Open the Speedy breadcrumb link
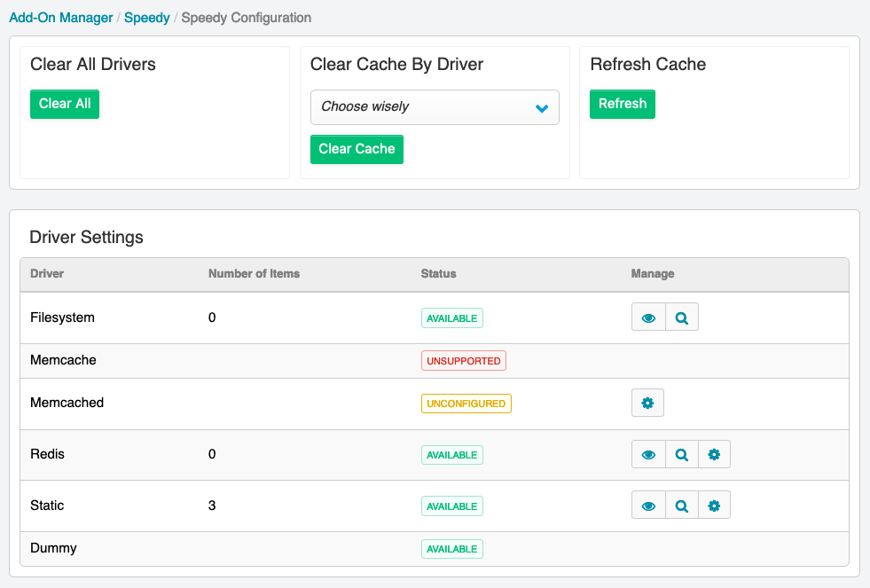The image size is (870, 588). point(147,18)
